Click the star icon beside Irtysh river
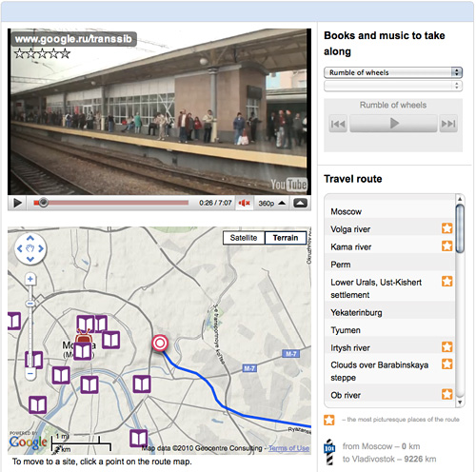Screen dimensions: 476x472 447,346
